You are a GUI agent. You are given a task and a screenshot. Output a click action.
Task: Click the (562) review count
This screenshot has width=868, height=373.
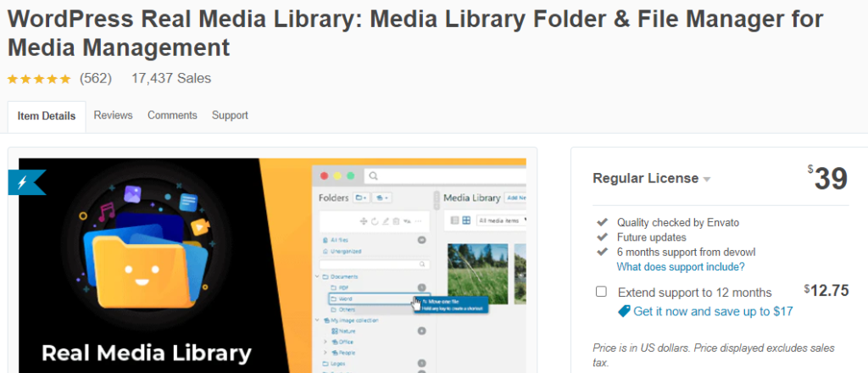click(96, 79)
